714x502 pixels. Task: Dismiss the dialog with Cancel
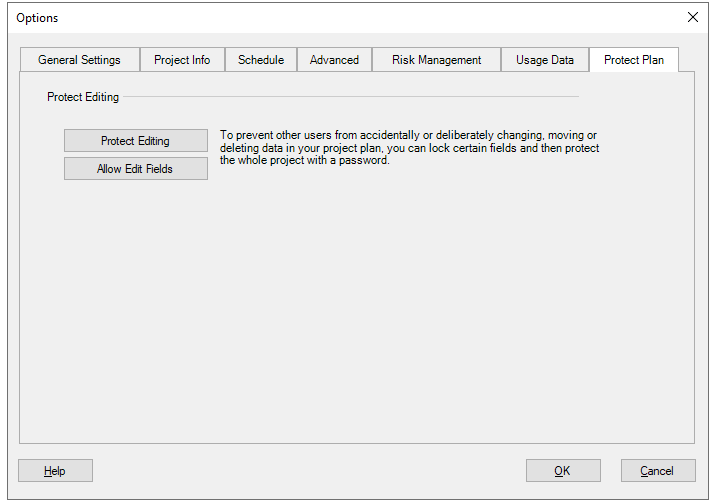coord(658,471)
